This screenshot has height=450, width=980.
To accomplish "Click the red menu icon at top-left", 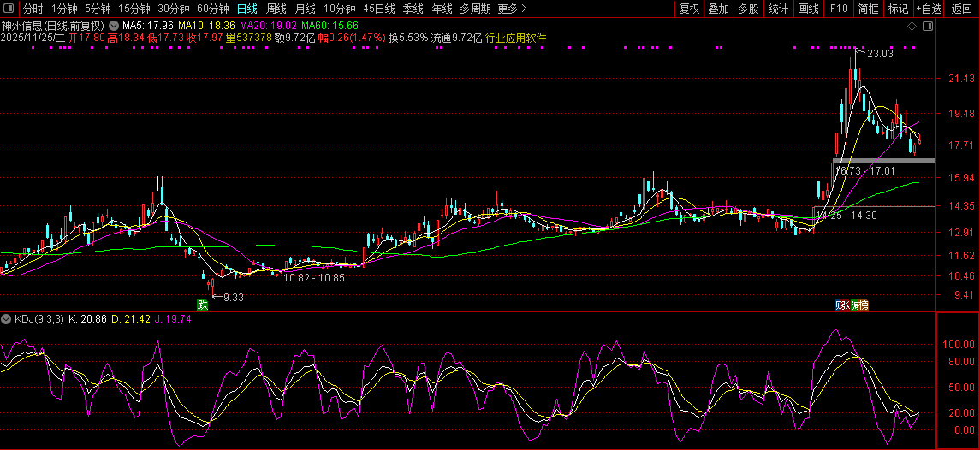I will [9, 9].
